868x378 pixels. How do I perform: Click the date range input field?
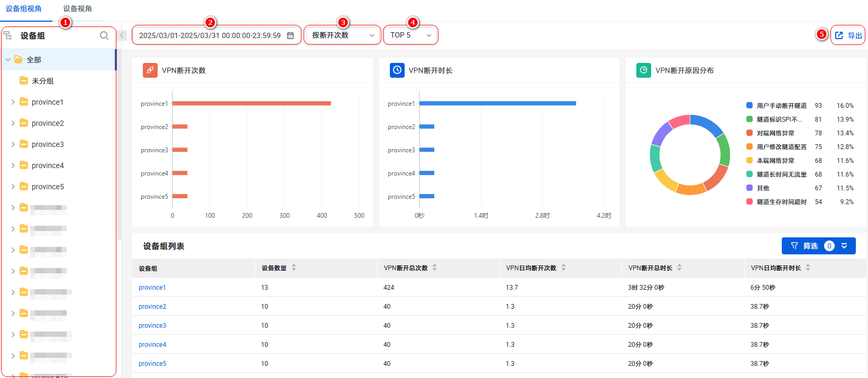click(x=209, y=35)
